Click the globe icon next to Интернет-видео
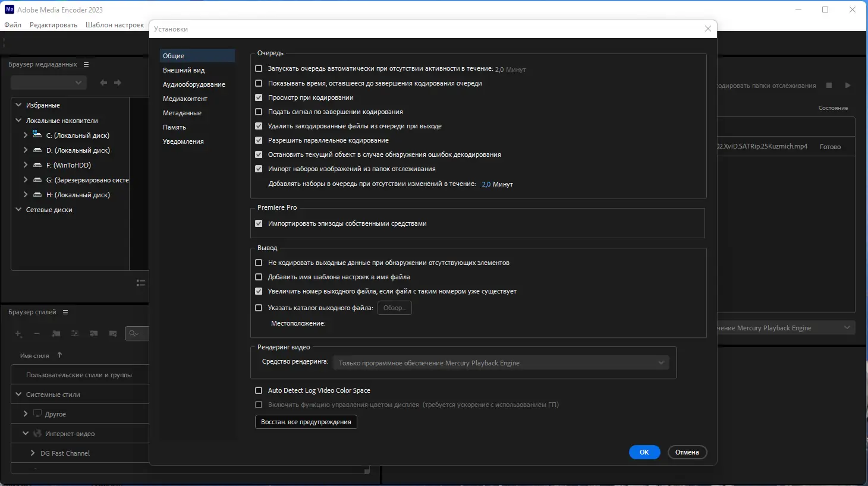This screenshot has height=486, width=868. pos(37,434)
